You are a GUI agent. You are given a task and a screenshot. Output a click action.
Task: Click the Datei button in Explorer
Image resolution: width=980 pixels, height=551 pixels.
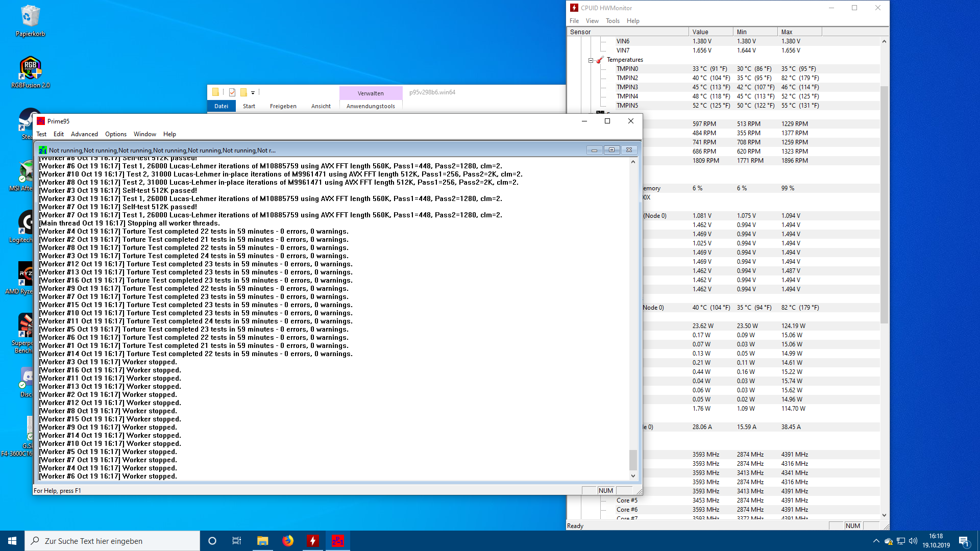(x=221, y=106)
